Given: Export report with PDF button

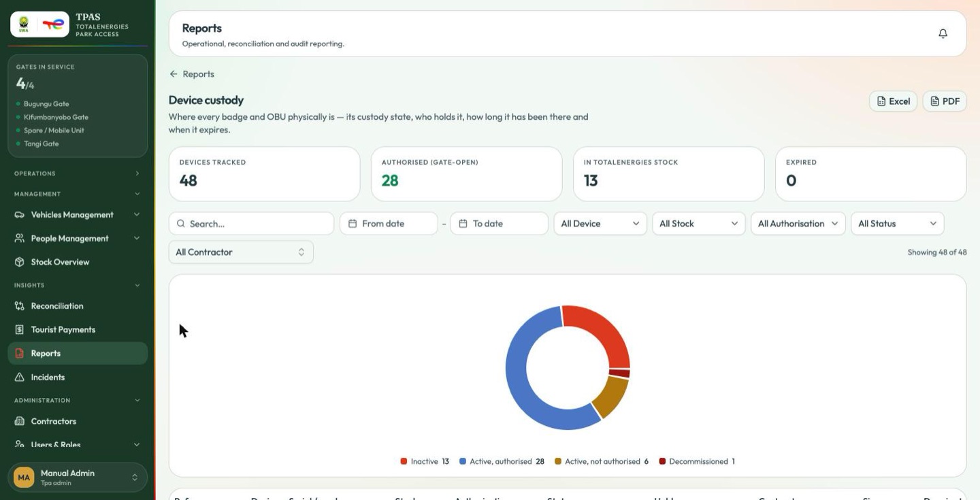Looking at the screenshot, I should click(x=945, y=101).
